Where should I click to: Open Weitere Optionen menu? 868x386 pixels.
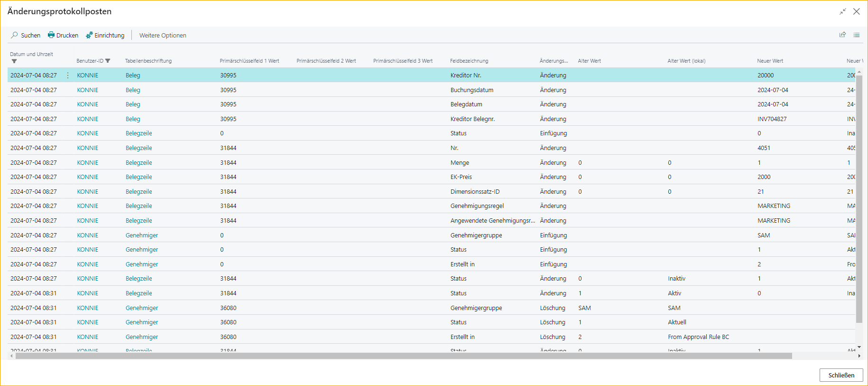(x=163, y=36)
